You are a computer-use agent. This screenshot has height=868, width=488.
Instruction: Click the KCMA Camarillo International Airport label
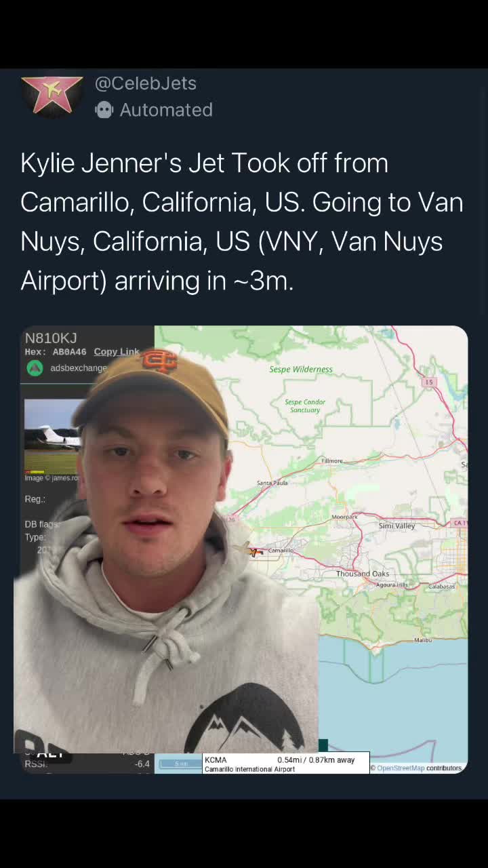pos(249,764)
